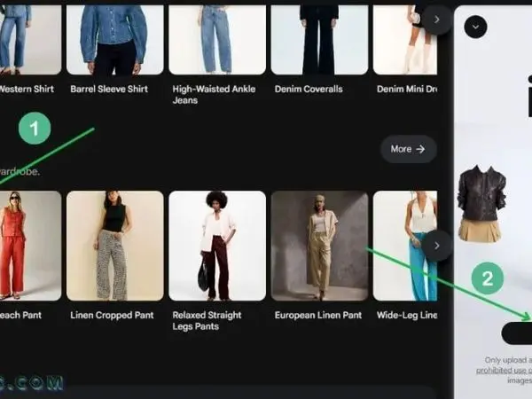The height and width of the screenshot is (399, 532).
Task: Collapse the side panel using the down chevron
Action: click(476, 27)
